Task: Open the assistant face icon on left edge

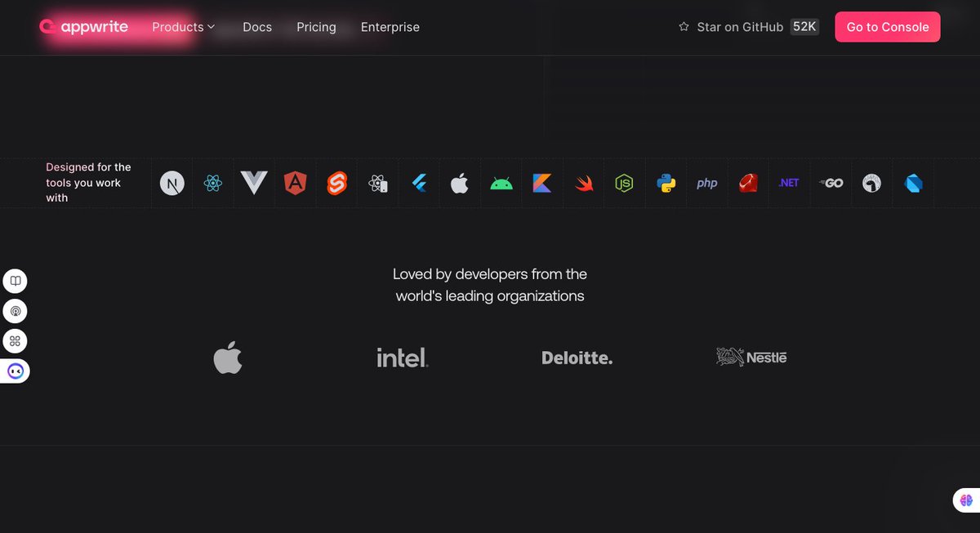Action: [16, 371]
